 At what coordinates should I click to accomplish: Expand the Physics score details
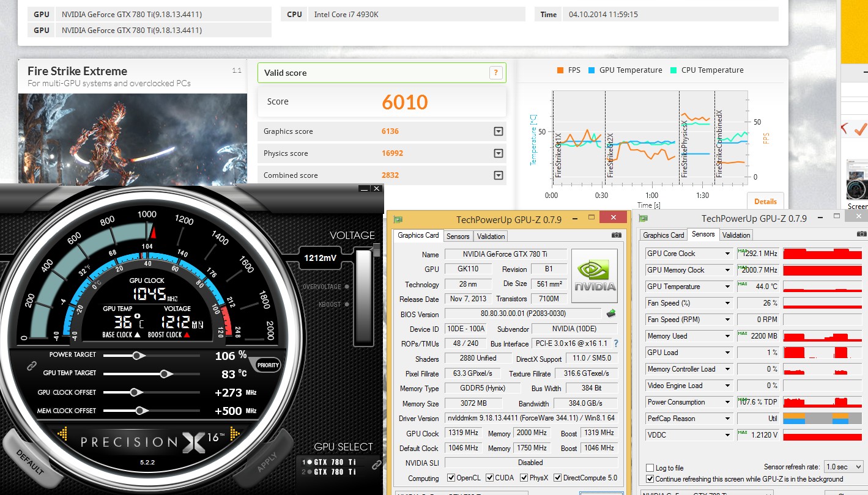pyautogui.click(x=499, y=153)
